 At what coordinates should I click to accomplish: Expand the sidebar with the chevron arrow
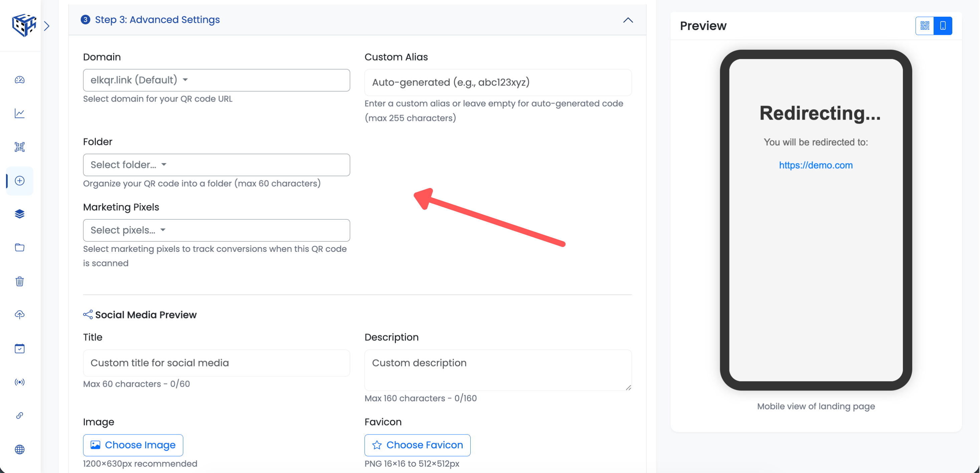point(47,26)
